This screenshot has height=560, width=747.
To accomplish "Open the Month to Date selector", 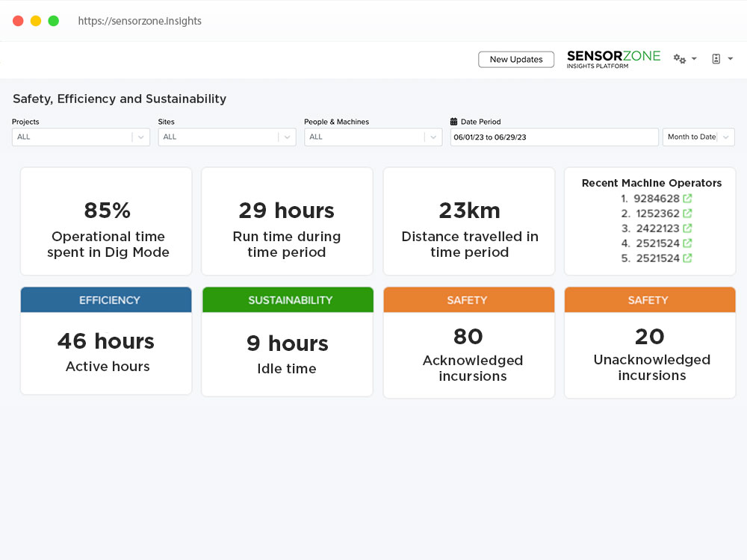I will tap(698, 137).
